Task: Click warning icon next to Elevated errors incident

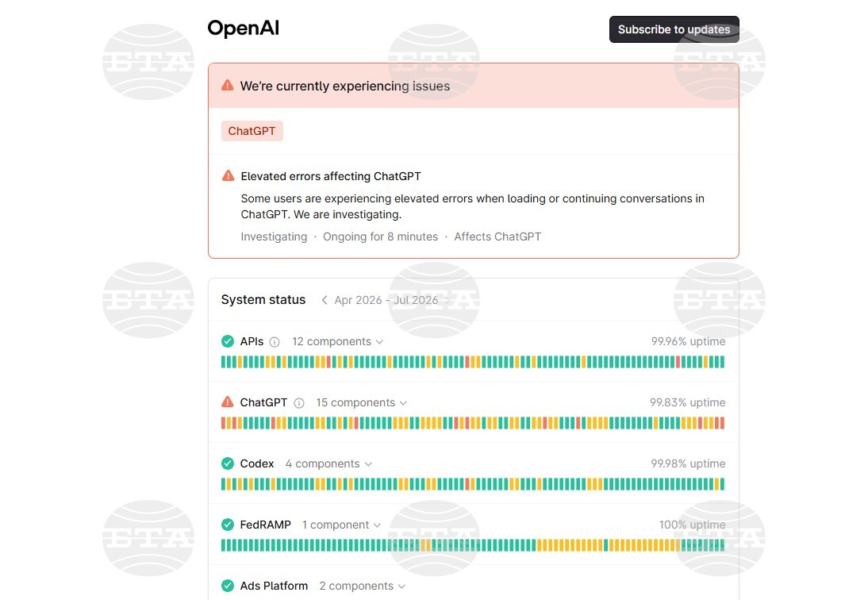Action: (x=228, y=176)
